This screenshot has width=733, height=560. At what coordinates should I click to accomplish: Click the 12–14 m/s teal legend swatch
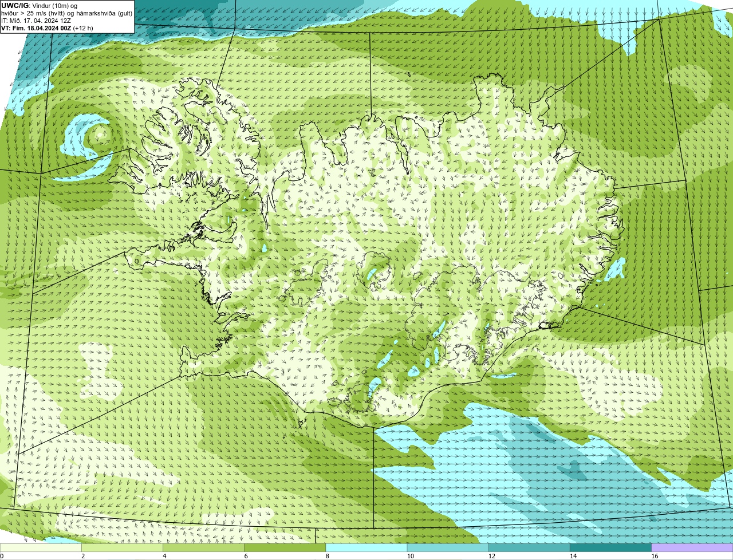coord(529,548)
